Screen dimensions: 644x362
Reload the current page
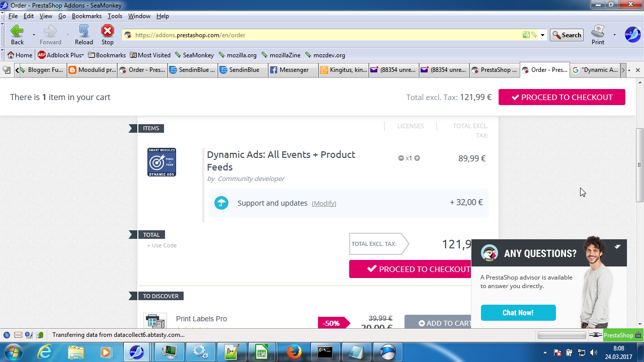[84, 35]
